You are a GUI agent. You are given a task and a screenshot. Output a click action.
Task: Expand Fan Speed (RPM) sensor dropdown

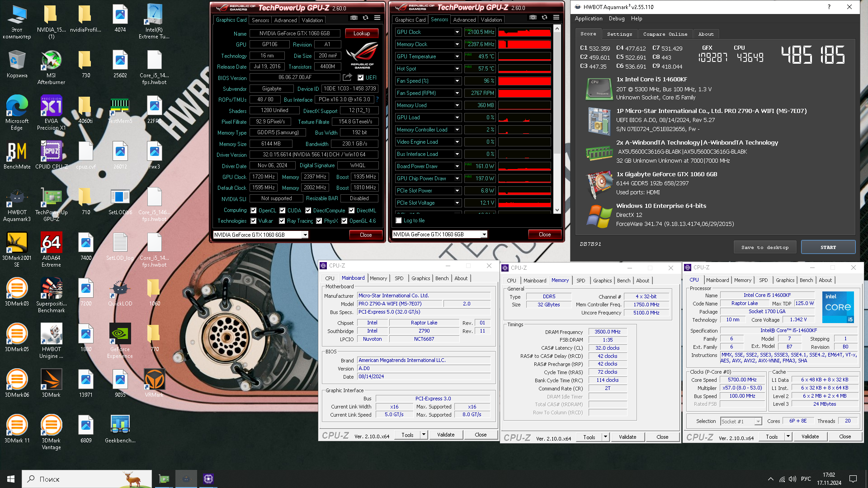457,93
